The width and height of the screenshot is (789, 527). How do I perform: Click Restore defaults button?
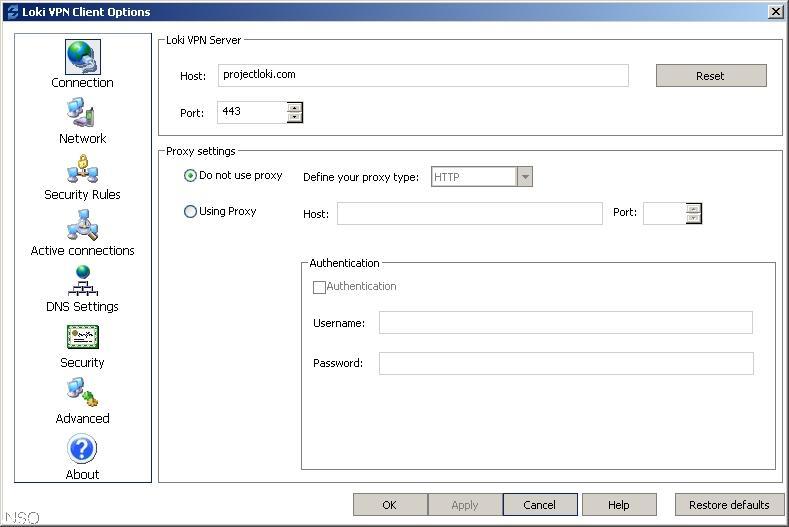coord(730,505)
